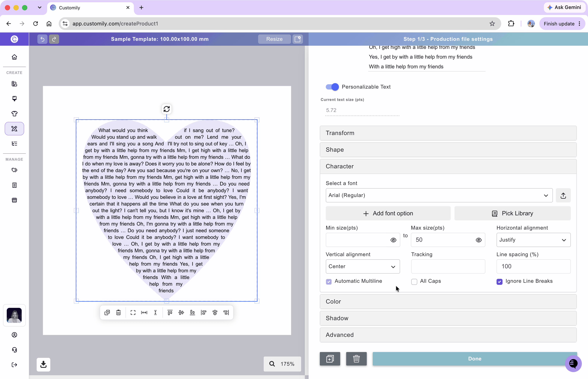Click the Line spacing input field

pyautogui.click(x=533, y=266)
